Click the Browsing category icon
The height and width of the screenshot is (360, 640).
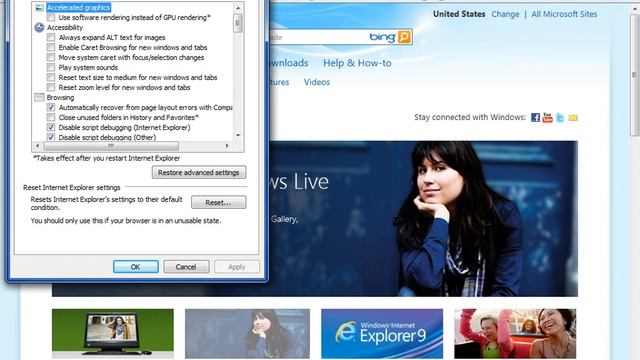39,97
